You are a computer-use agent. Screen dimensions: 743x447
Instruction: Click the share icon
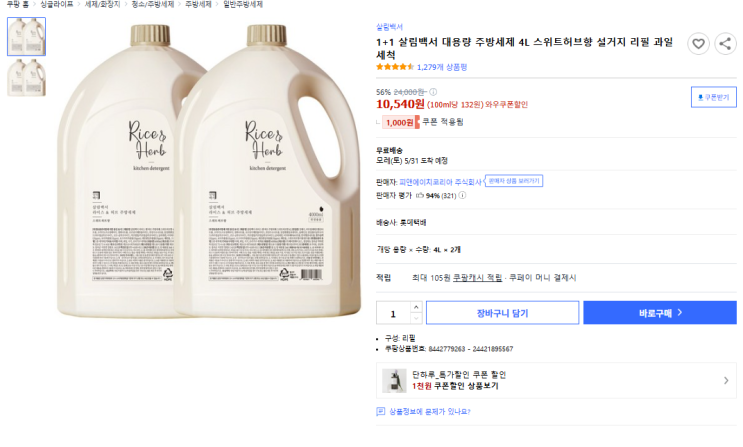click(725, 44)
